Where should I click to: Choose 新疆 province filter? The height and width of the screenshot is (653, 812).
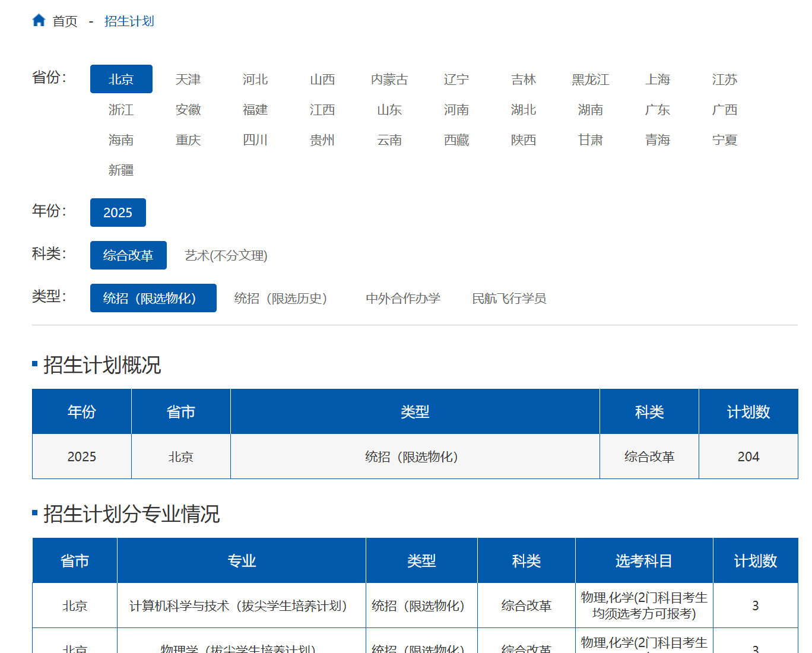tap(121, 170)
